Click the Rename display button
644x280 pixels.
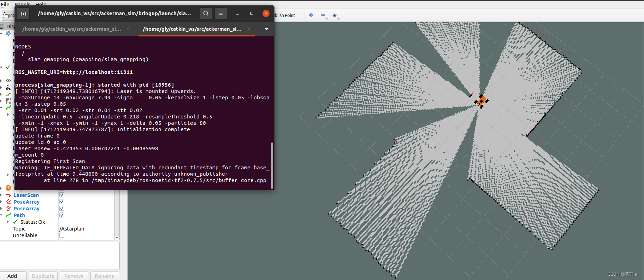click(105, 276)
